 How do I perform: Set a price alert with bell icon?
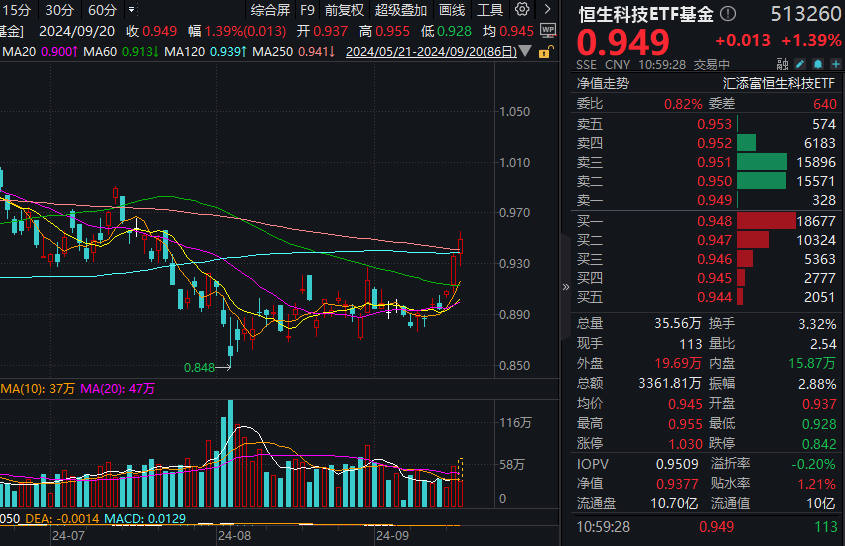(818, 65)
